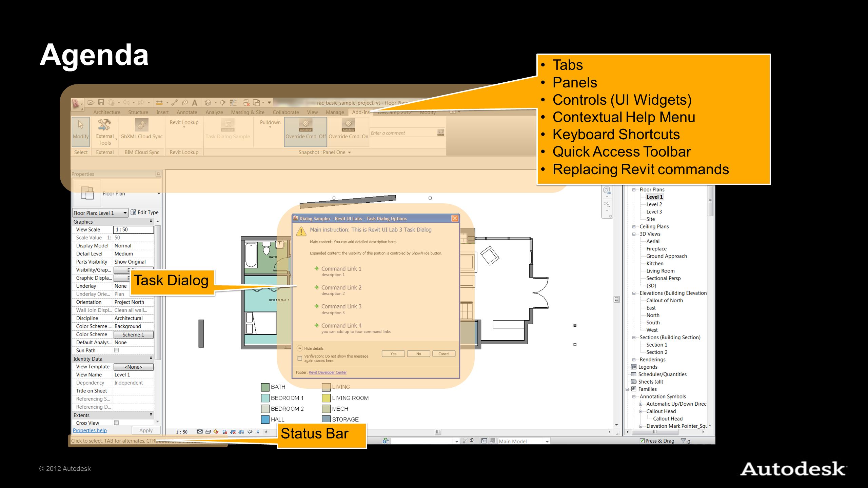This screenshot has height=488, width=868.
Task: Open the Revit Developer Center footer link
Action: click(x=328, y=372)
